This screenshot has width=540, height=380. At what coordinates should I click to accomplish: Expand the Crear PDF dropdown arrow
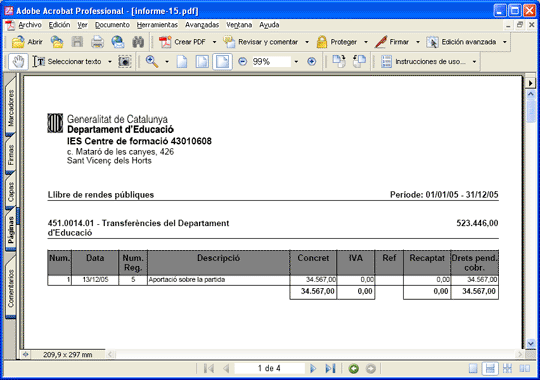214,42
